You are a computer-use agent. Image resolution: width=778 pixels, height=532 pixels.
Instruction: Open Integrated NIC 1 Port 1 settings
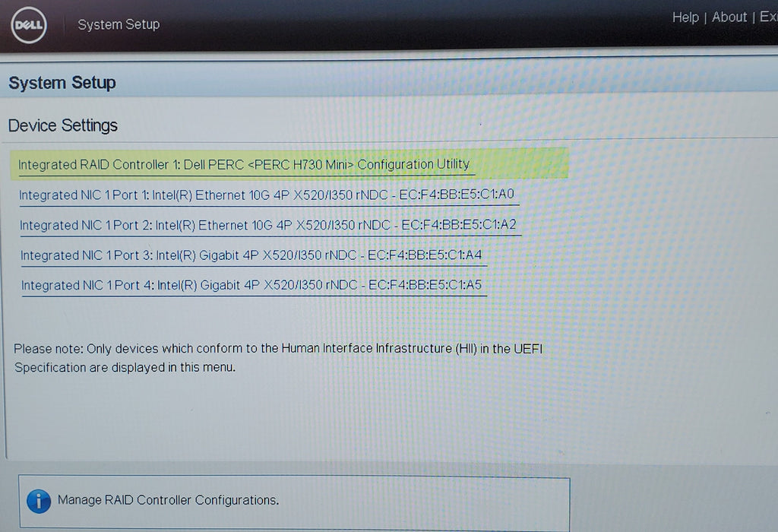(x=267, y=195)
